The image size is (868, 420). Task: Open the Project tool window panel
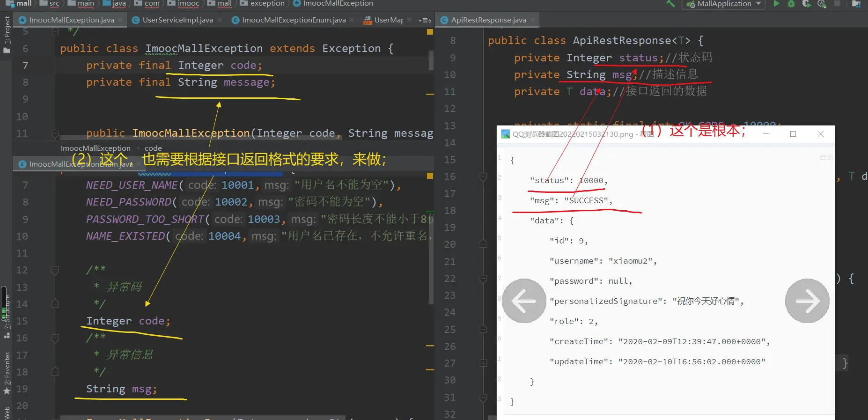[x=7, y=35]
